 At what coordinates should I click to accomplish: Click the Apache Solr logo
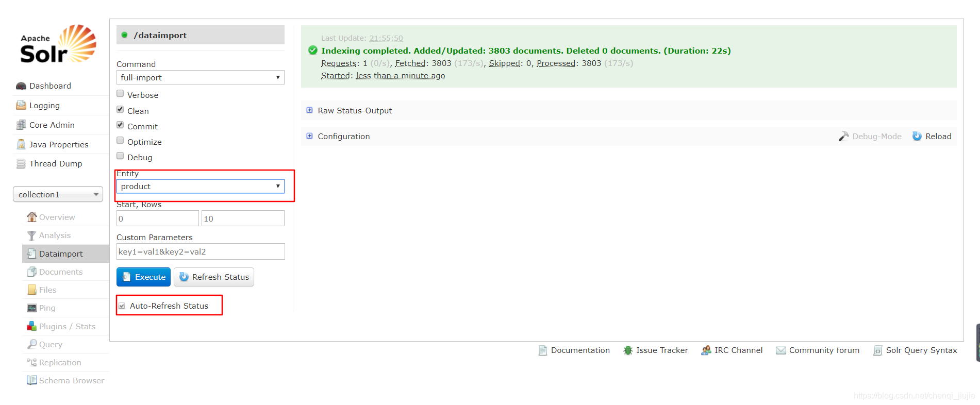[58, 44]
